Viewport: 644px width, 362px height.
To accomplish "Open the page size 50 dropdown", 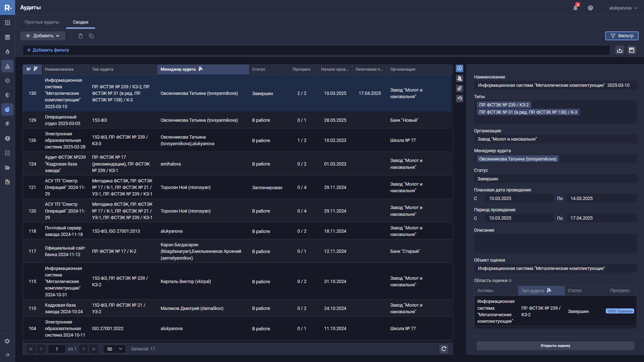I will coord(114,349).
